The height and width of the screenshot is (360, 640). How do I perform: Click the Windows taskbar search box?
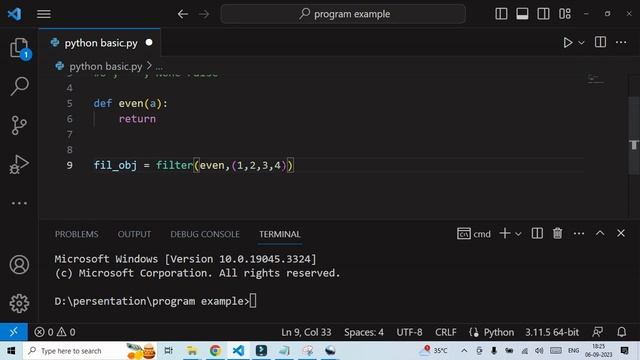(x=89, y=351)
